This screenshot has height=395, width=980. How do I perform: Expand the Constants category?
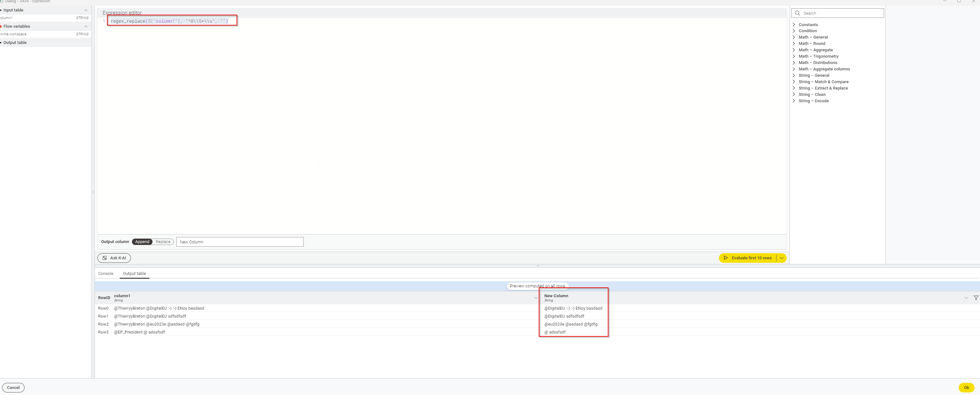[794, 24]
